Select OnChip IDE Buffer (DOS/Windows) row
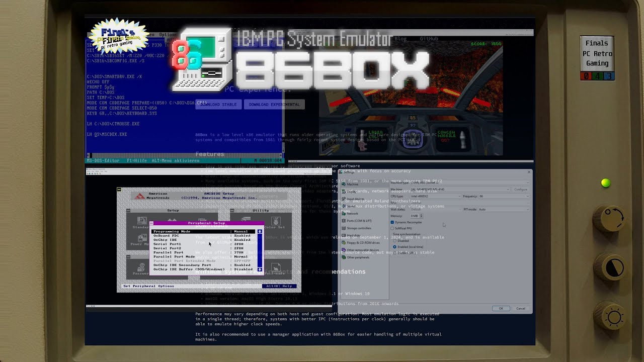Screen dimensions: 644x362 pos(203,269)
